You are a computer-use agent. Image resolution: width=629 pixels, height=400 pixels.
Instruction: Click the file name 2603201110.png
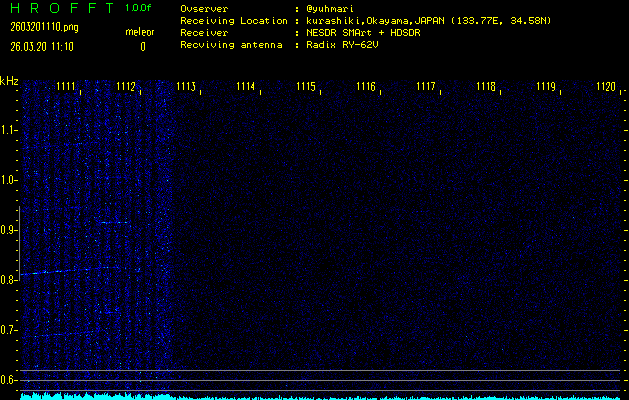pos(45,27)
